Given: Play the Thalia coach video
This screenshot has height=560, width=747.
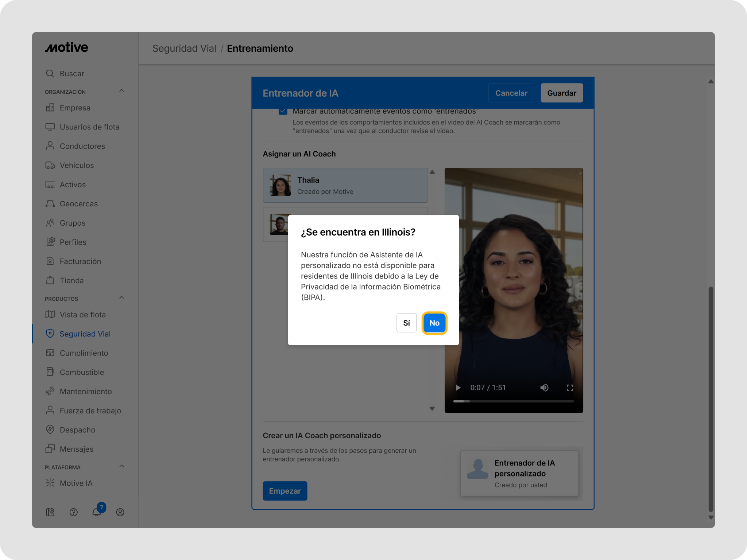Looking at the screenshot, I should 458,388.
